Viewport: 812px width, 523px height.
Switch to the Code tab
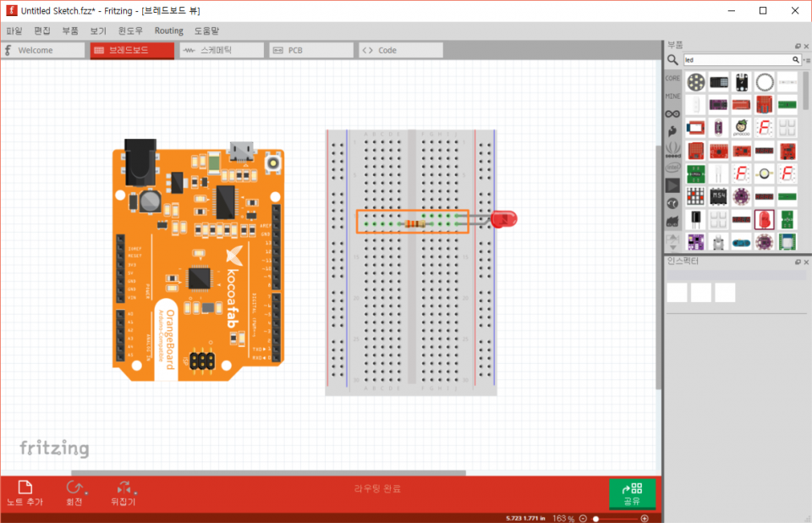401,50
